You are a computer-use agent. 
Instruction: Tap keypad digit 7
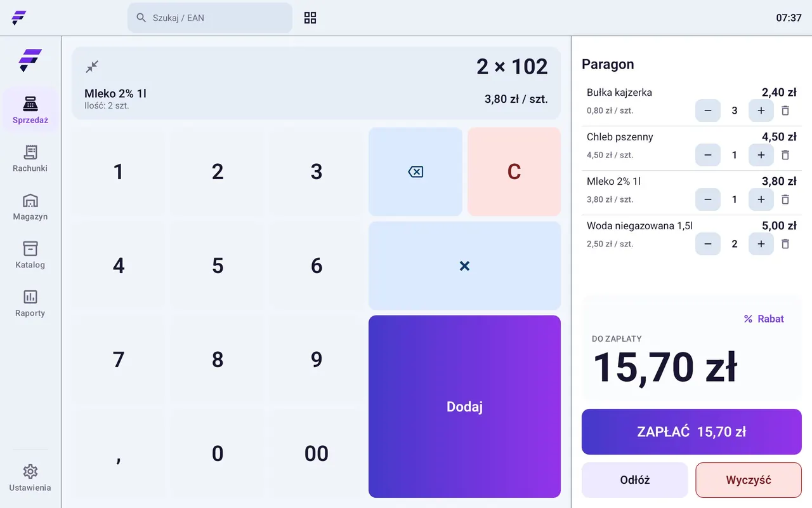click(119, 359)
